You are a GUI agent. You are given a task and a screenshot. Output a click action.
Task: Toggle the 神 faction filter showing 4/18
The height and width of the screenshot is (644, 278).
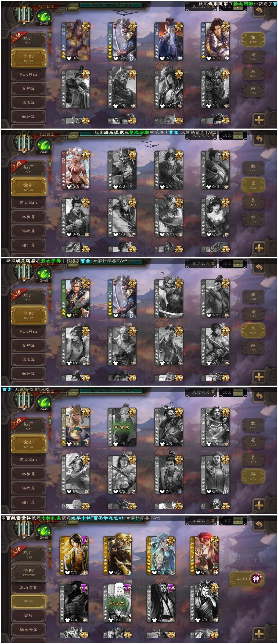[x=247, y=579]
